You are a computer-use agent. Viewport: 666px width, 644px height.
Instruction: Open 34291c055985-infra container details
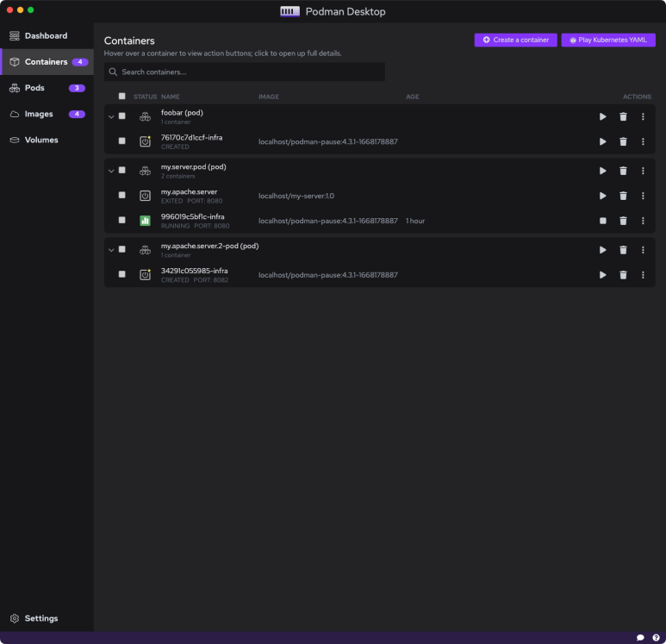[x=194, y=272]
